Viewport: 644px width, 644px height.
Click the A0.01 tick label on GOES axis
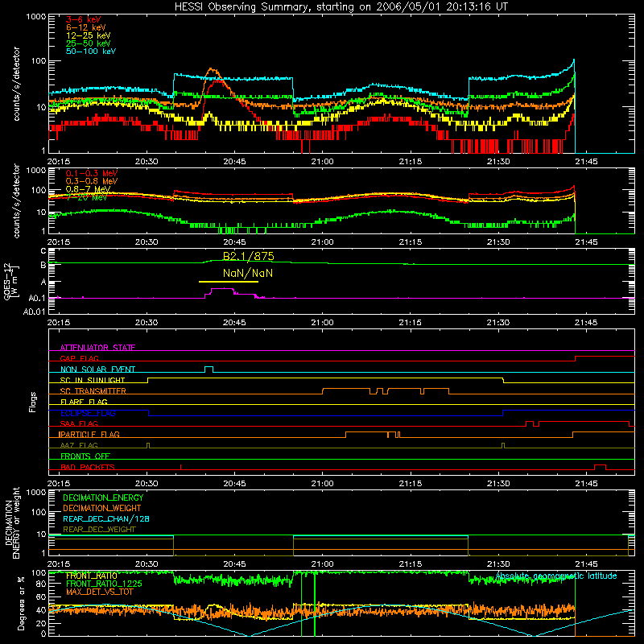coord(34,312)
